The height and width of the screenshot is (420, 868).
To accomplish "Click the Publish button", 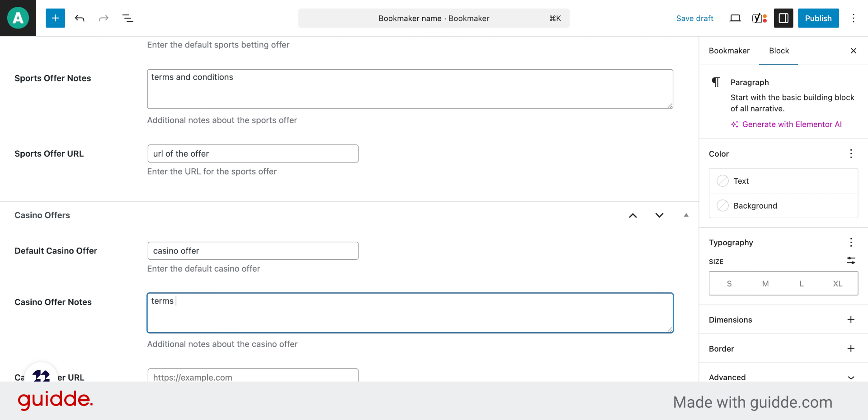I will (818, 18).
